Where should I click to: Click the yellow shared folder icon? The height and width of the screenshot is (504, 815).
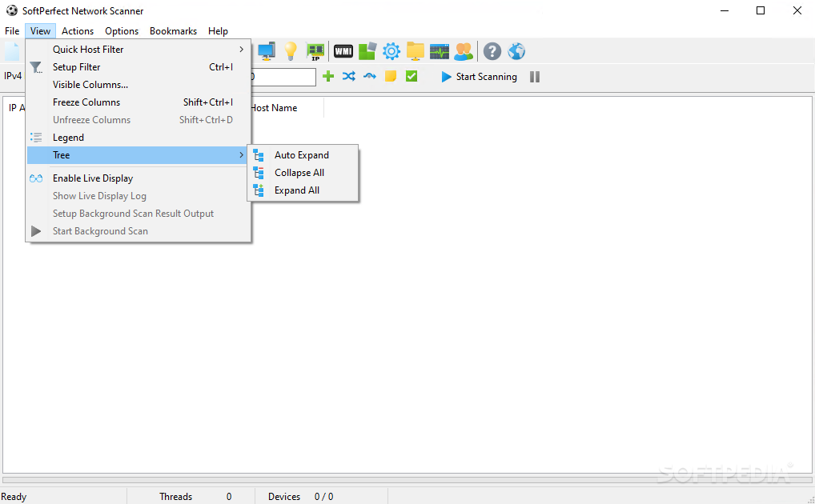point(416,51)
